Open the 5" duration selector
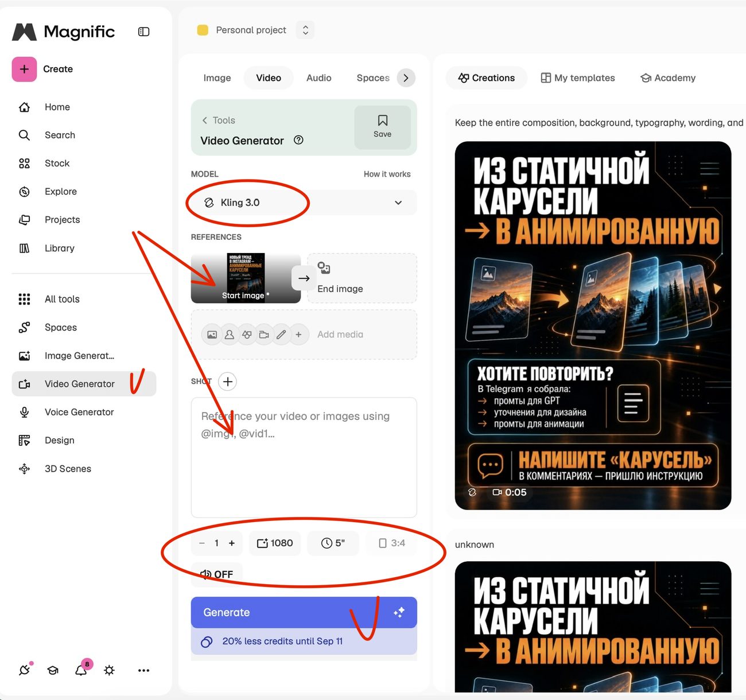The image size is (746, 700). [x=333, y=543]
